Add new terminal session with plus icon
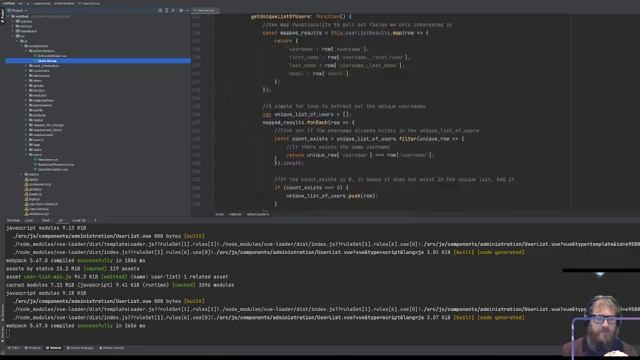The image size is (640, 360). click(x=96, y=220)
